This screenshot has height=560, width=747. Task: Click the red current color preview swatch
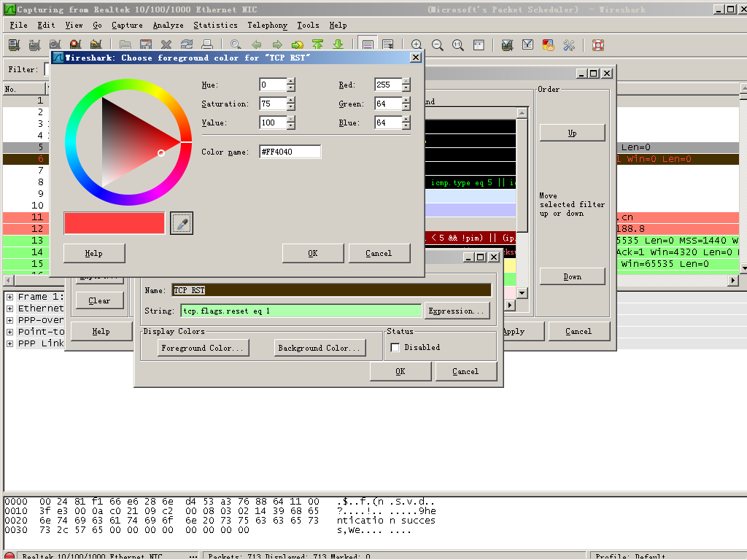coord(115,223)
